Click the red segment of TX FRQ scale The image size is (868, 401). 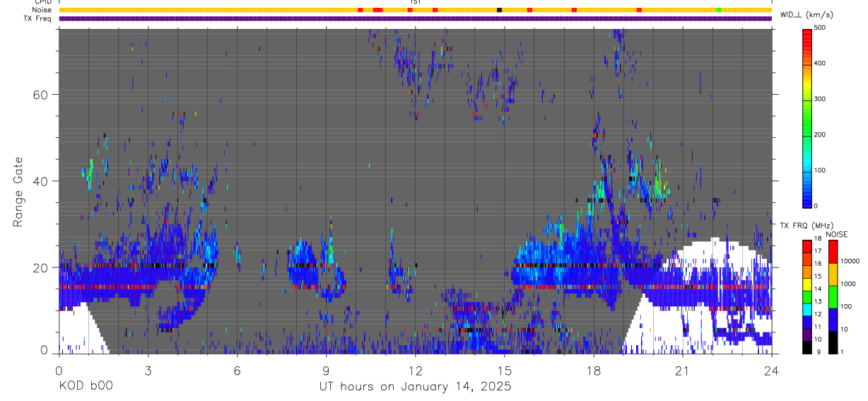pyautogui.click(x=807, y=247)
